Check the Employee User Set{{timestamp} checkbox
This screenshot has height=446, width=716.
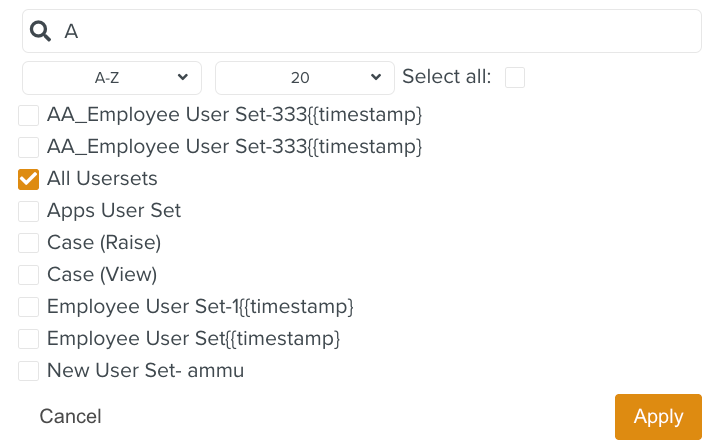[x=29, y=339]
